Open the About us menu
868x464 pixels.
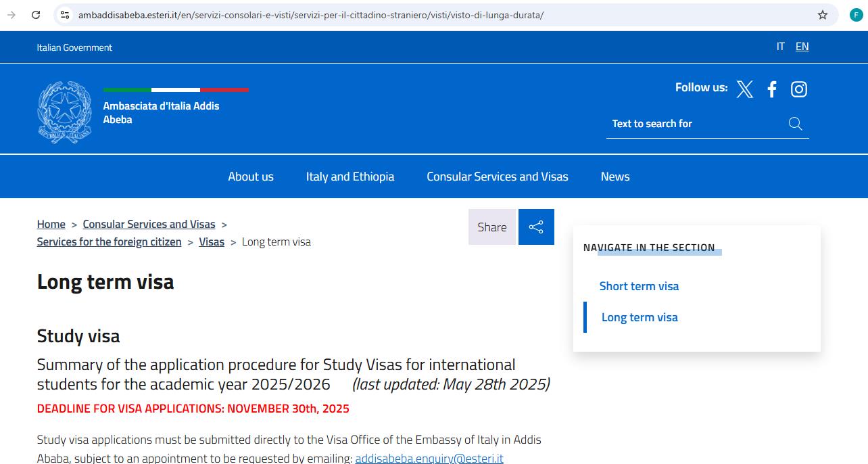pos(250,177)
